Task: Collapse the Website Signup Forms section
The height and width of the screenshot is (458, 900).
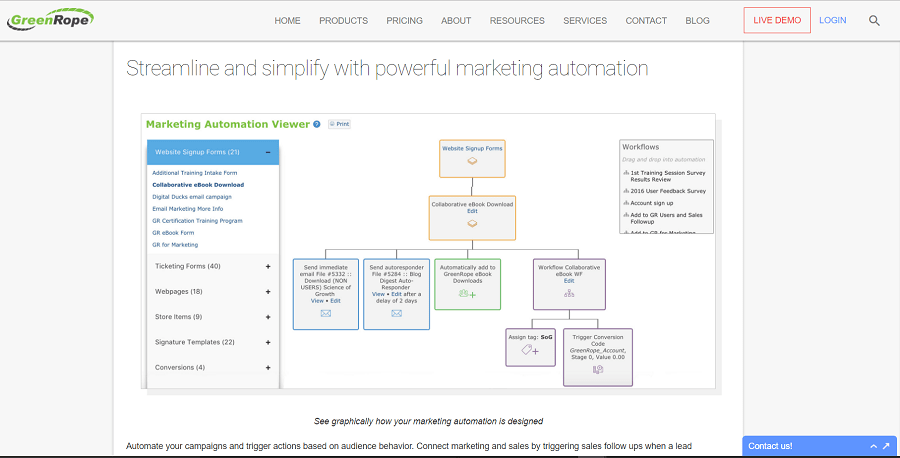Action: tap(268, 152)
